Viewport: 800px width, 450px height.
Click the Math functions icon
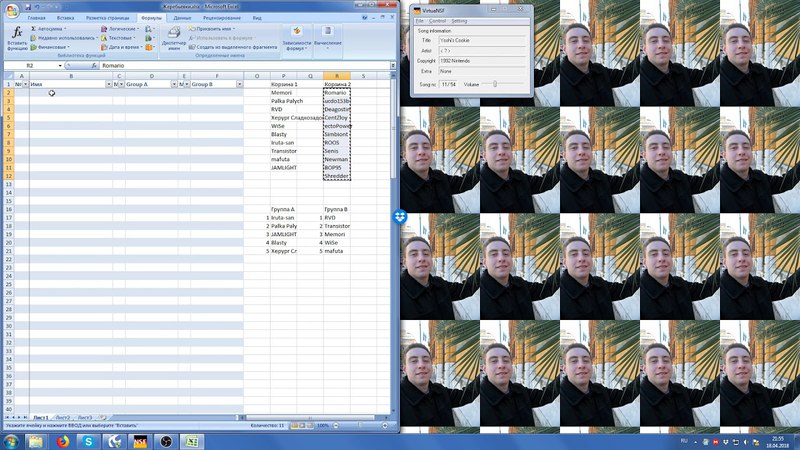point(149,38)
